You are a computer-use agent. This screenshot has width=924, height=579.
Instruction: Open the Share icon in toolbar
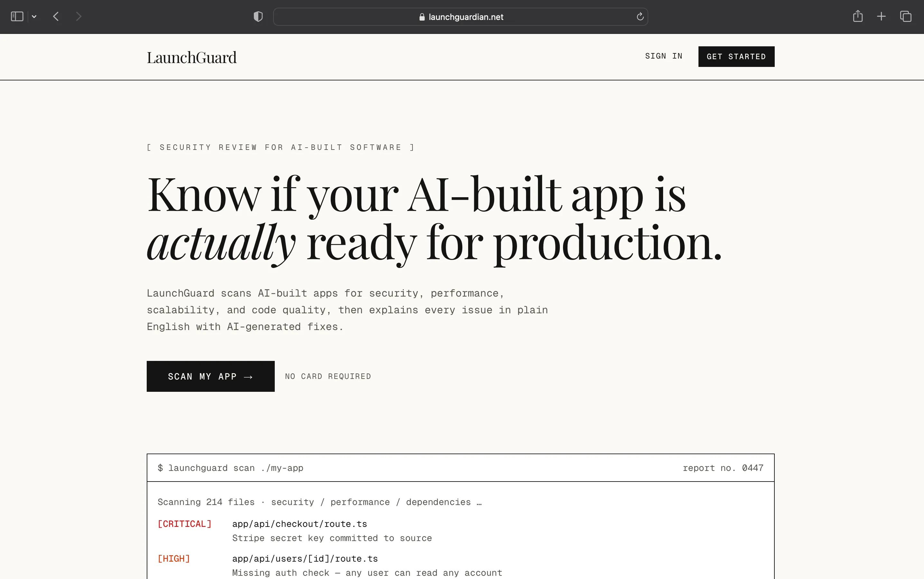(858, 16)
